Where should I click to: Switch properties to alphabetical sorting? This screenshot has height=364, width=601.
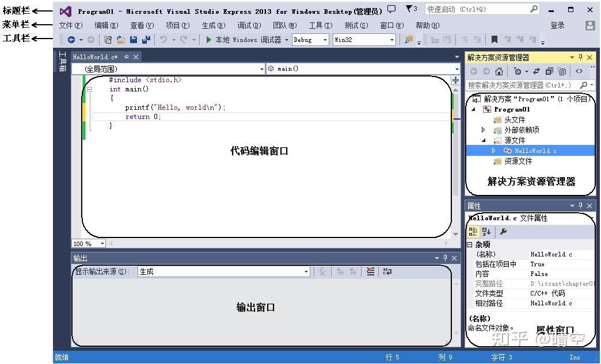coord(485,231)
